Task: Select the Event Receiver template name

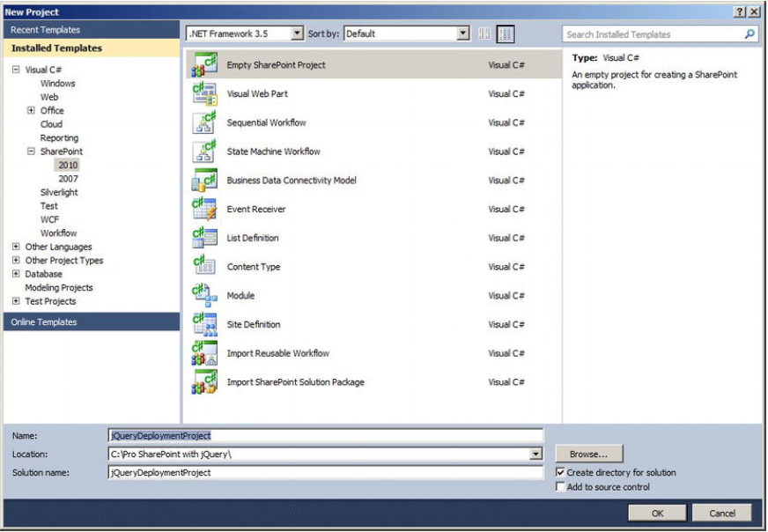Action: tap(256, 209)
